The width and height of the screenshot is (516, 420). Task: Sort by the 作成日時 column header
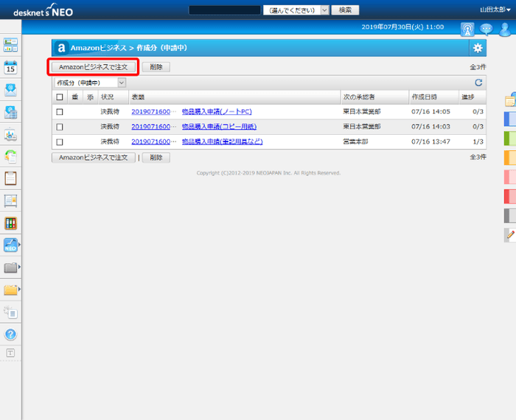pos(425,97)
